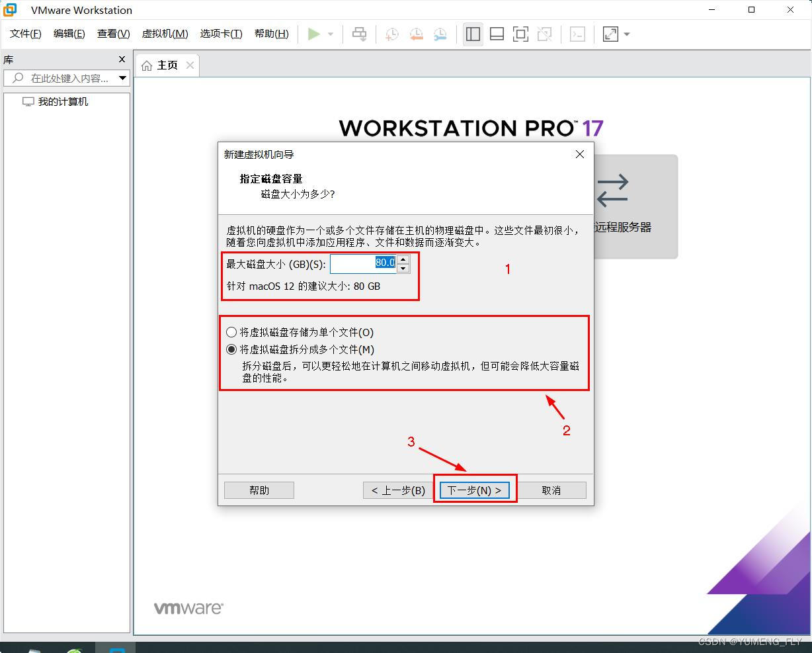The height and width of the screenshot is (653, 812).
Task: Close the 主页 tab
Action: tap(190, 65)
